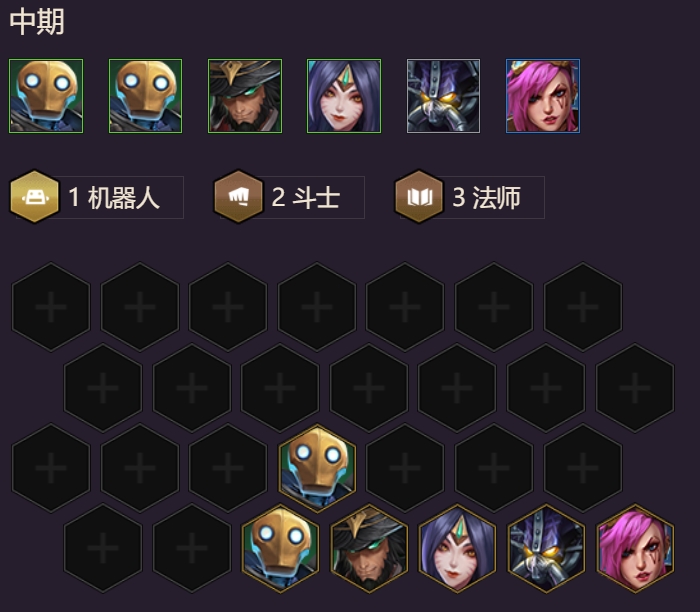Select the Twisted Fate portrait in the champion row
The width and height of the screenshot is (700, 612).
pos(245,96)
